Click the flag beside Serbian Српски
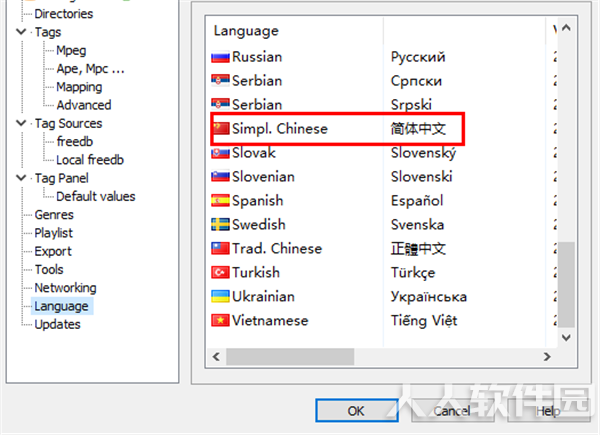Viewport: 600px width, 435px height. point(220,81)
